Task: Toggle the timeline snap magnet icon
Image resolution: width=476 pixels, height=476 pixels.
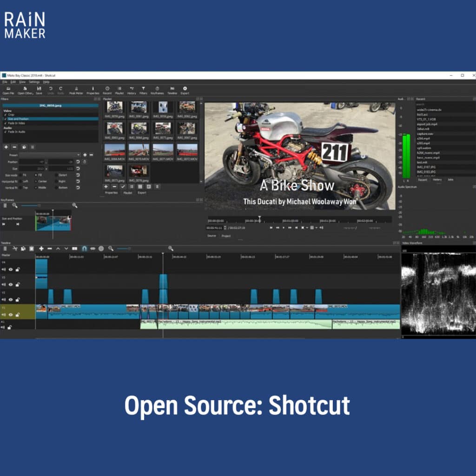Action: (84, 249)
